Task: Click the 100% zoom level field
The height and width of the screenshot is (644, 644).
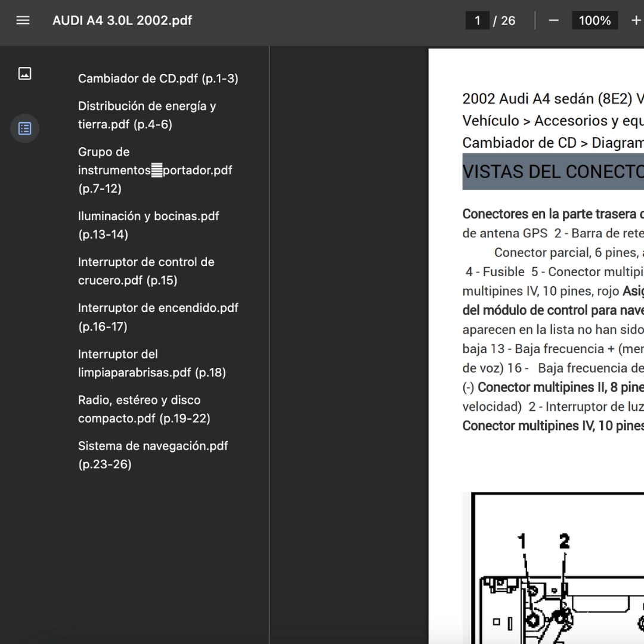Action: pyautogui.click(x=594, y=20)
